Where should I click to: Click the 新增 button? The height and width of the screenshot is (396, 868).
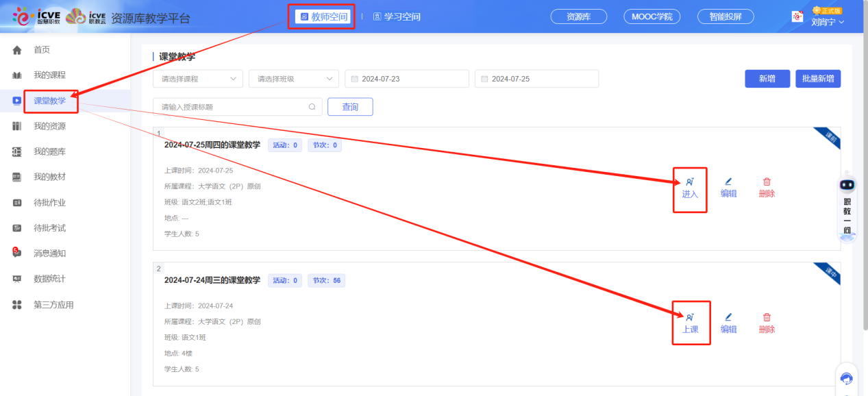pos(767,79)
